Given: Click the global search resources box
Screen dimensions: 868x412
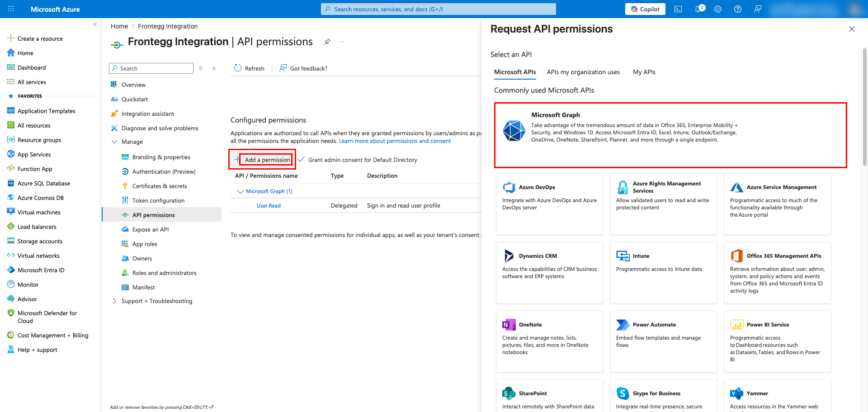Looking at the screenshot, I should pos(439,9).
